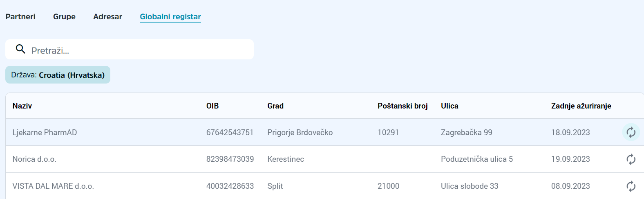The width and height of the screenshot is (644, 199).
Task: Sort by Zadnje ažuriranje column header
Action: (x=581, y=106)
